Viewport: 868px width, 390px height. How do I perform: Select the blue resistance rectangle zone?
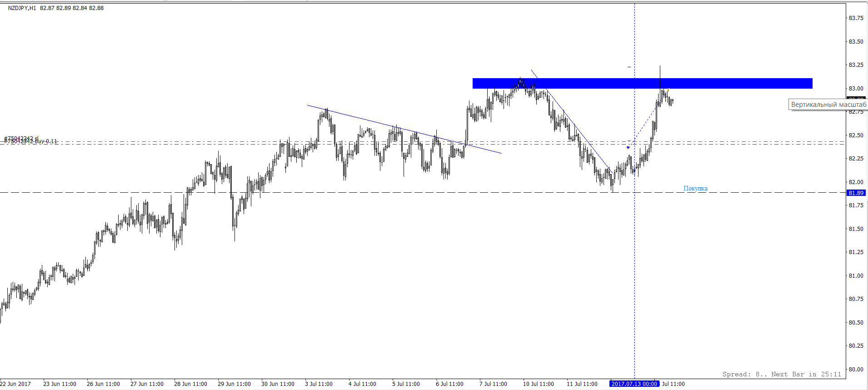(x=642, y=83)
